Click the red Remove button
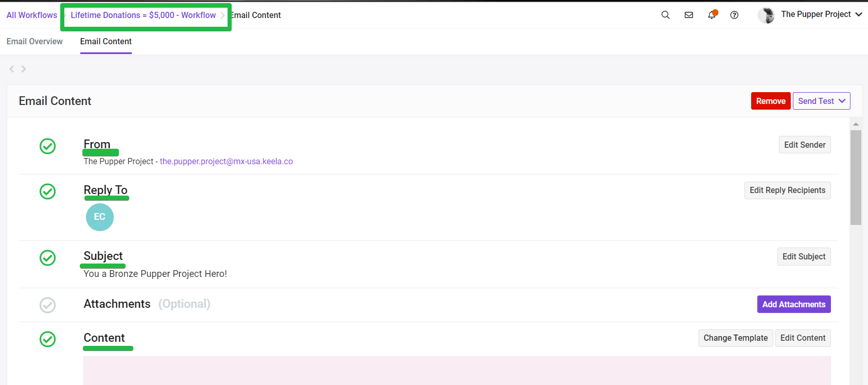 pyautogui.click(x=771, y=101)
